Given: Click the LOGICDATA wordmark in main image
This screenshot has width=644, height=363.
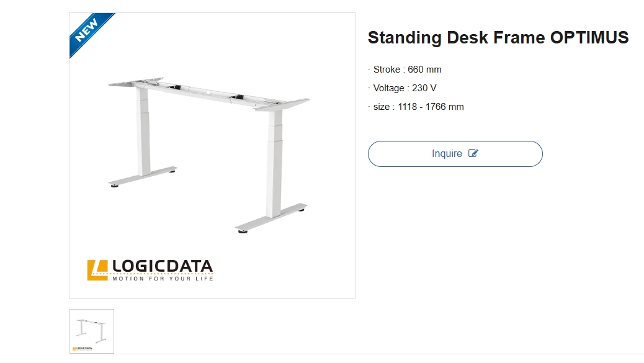Looking at the screenshot, I should tap(162, 266).
